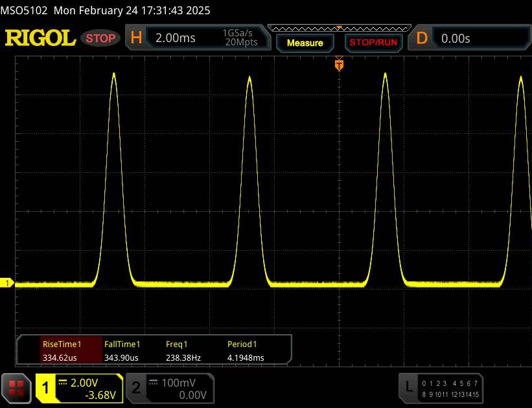The height and width of the screenshot is (408, 532).
Task: Toggle channel 1 yellow label
Action: [45, 389]
